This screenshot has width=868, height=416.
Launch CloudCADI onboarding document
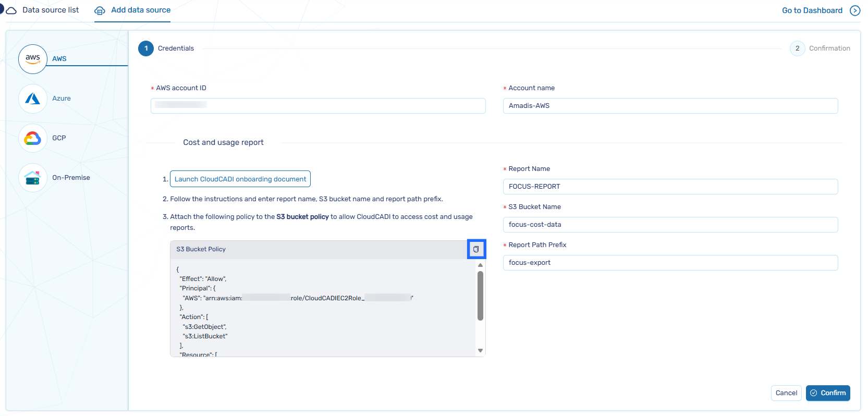[240, 179]
